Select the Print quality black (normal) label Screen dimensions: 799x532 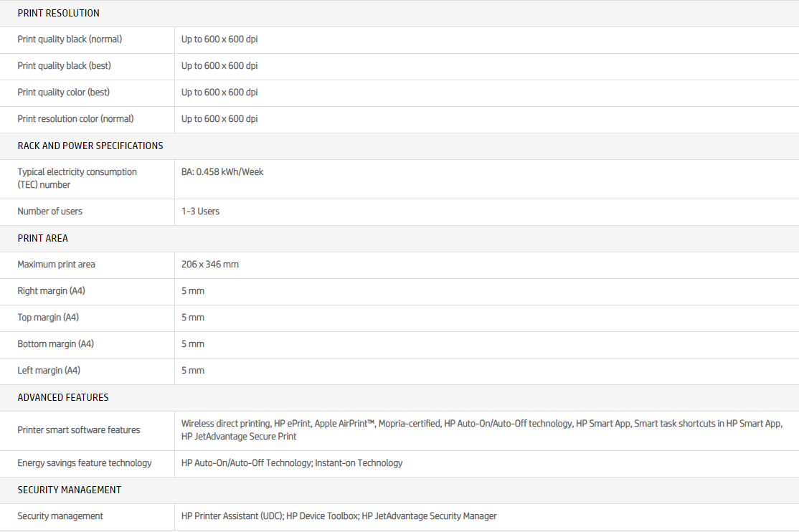70,39
